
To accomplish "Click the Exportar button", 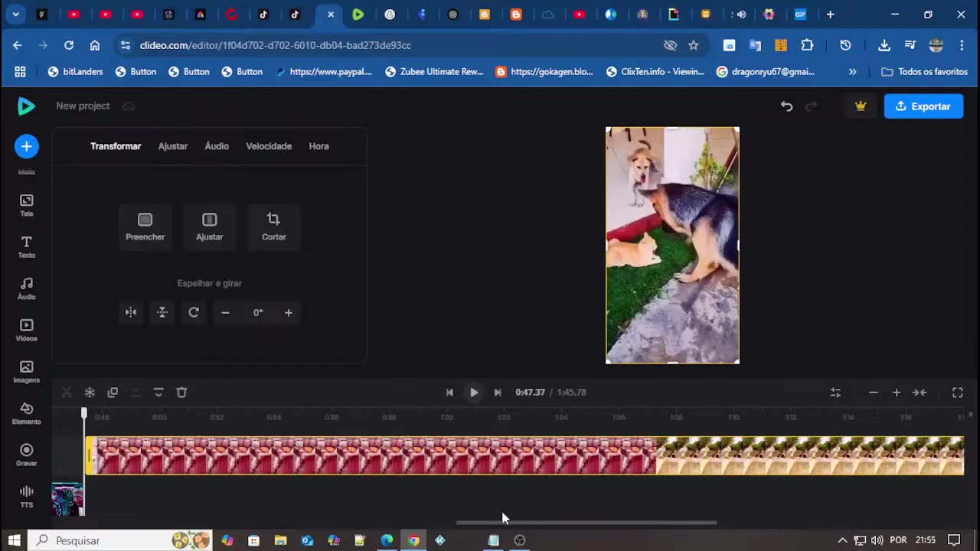I will tap(923, 106).
